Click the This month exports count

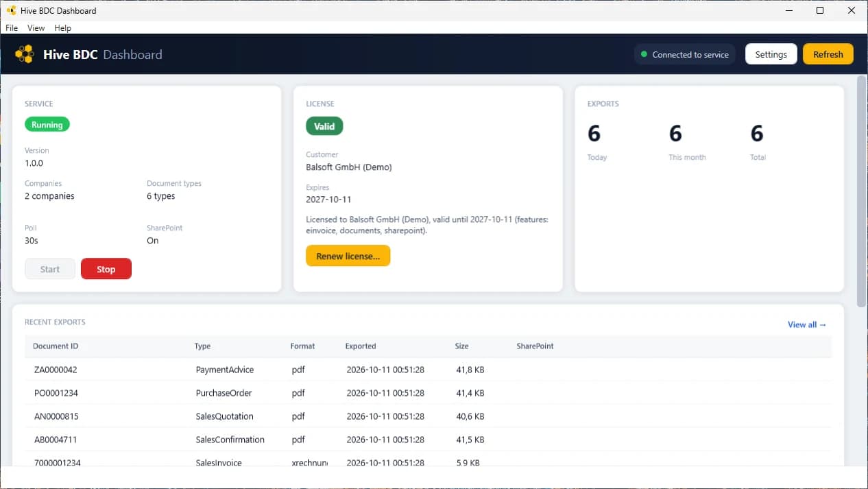point(675,133)
